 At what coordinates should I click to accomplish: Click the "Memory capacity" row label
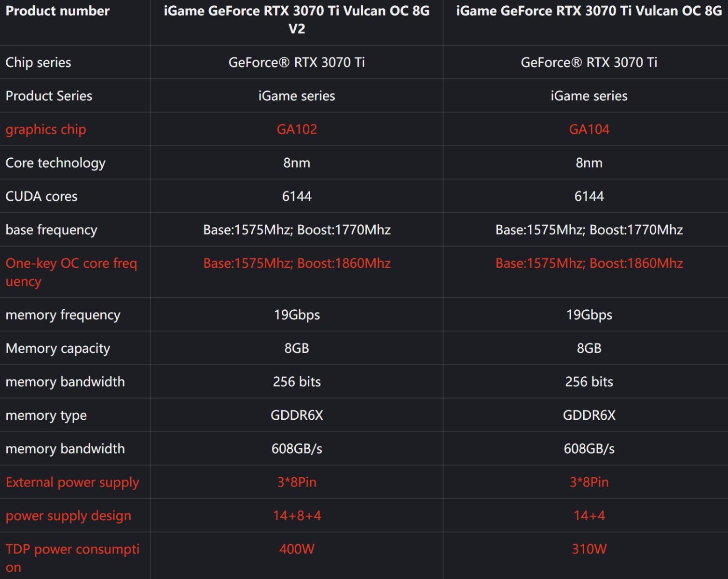tap(58, 348)
